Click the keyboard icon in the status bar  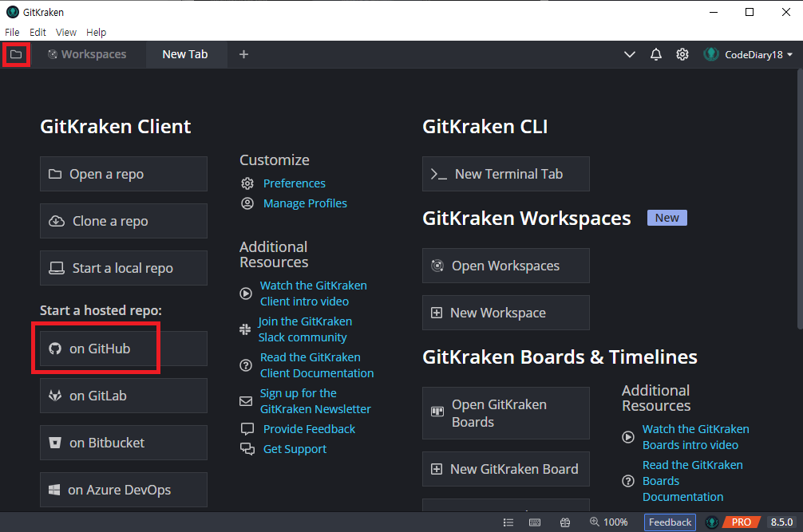(535, 522)
